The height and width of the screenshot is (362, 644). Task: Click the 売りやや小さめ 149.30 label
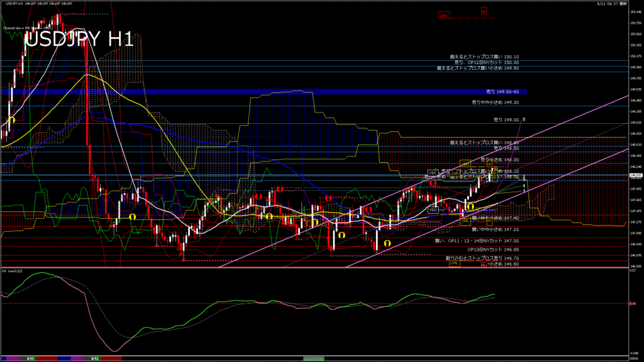(x=495, y=102)
